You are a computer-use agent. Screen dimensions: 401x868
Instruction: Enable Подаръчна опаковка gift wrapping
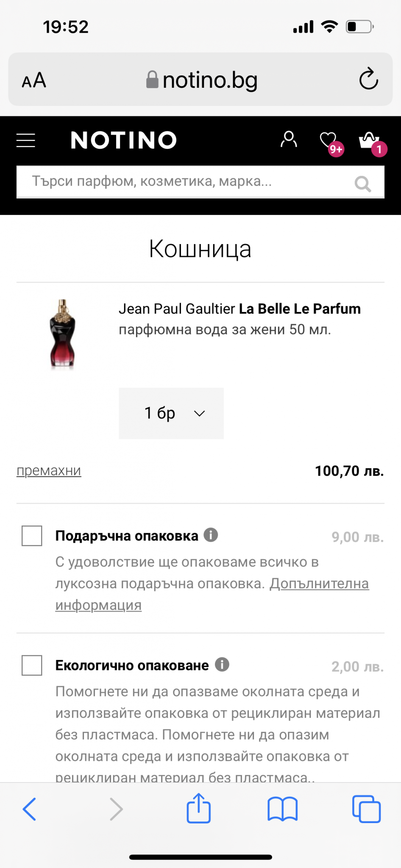click(x=32, y=536)
